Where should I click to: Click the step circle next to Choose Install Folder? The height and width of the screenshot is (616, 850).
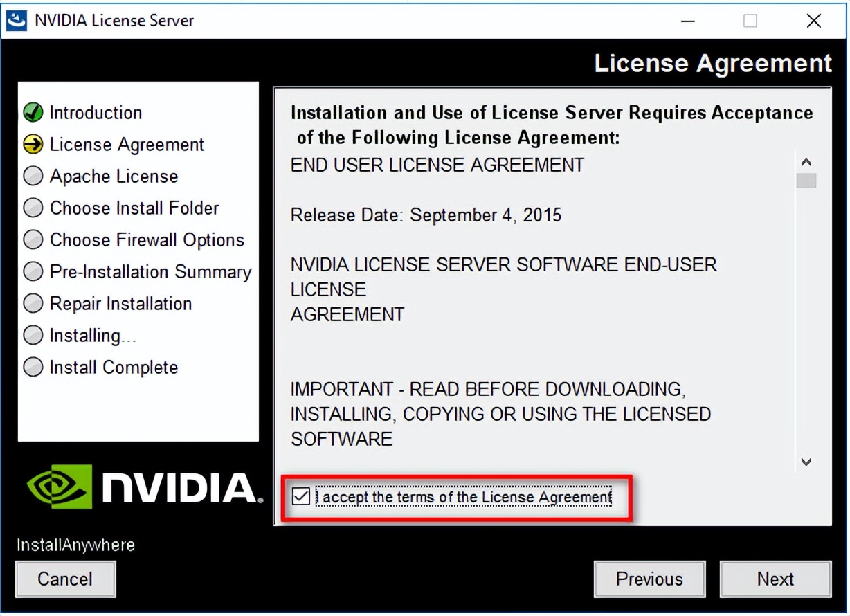click(x=33, y=208)
